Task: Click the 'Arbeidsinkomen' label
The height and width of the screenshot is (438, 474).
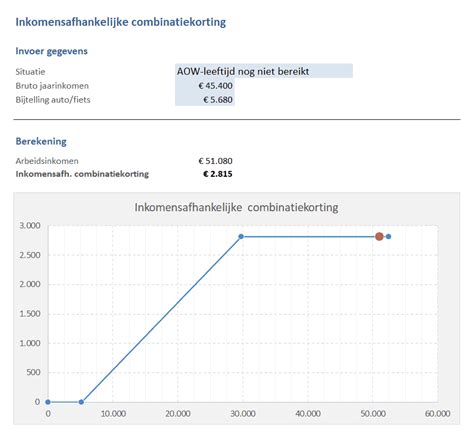Action: pyautogui.click(x=47, y=161)
